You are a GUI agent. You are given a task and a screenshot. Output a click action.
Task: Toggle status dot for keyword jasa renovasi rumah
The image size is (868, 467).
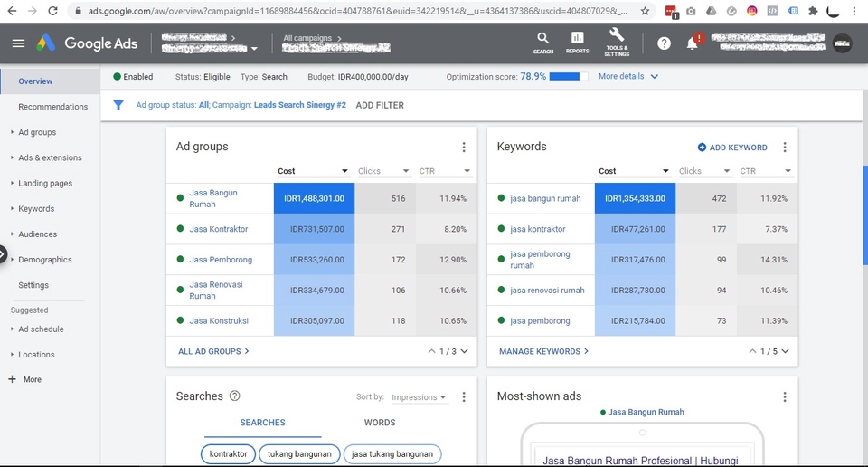point(501,290)
